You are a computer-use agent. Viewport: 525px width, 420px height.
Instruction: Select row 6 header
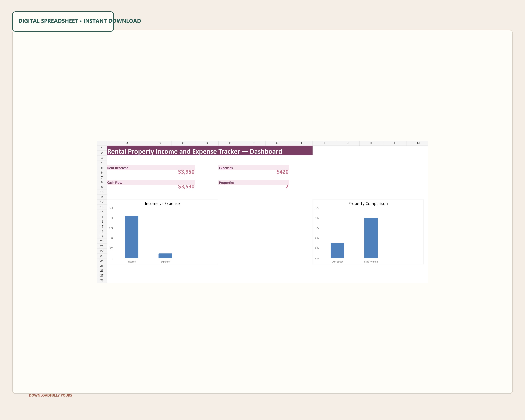(102, 173)
